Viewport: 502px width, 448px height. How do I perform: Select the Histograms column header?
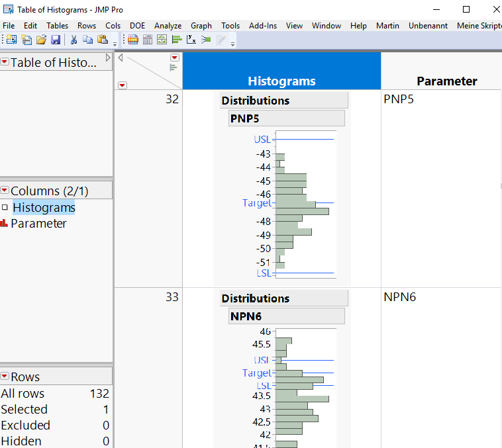281,81
